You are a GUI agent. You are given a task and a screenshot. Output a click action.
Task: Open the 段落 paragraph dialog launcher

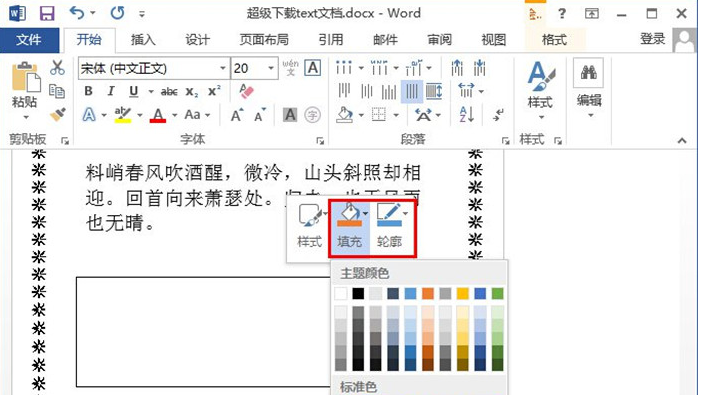point(505,141)
